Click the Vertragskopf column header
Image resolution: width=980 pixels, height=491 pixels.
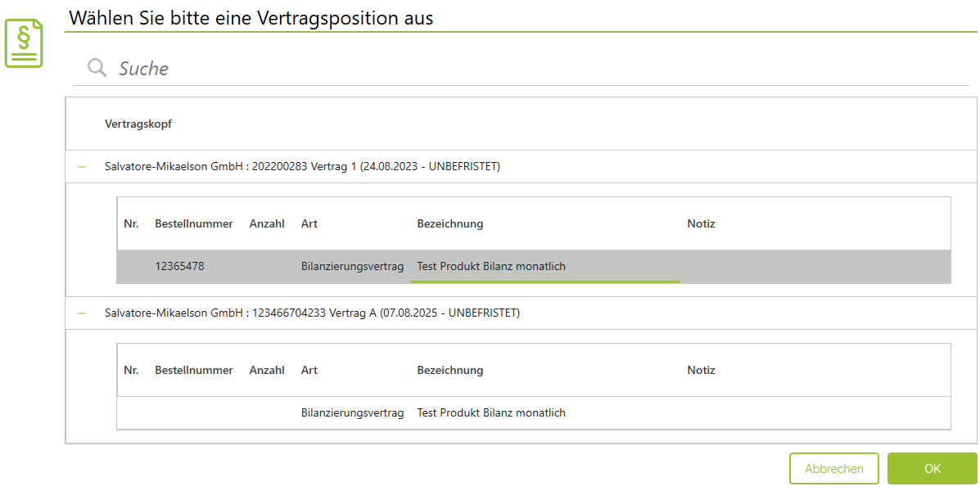(138, 124)
